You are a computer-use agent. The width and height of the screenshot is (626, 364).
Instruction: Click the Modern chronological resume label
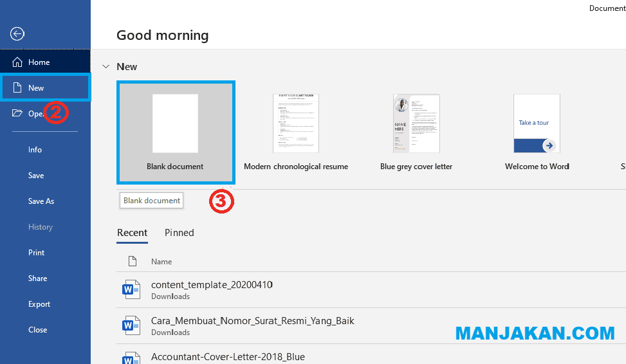[296, 167]
